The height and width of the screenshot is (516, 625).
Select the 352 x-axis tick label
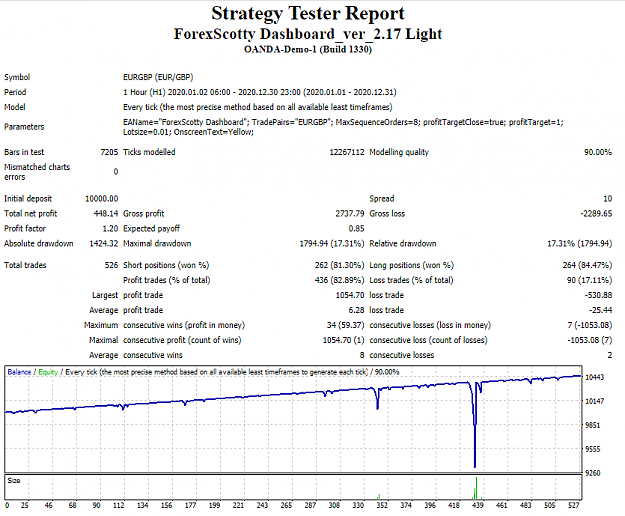(x=382, y=505)
